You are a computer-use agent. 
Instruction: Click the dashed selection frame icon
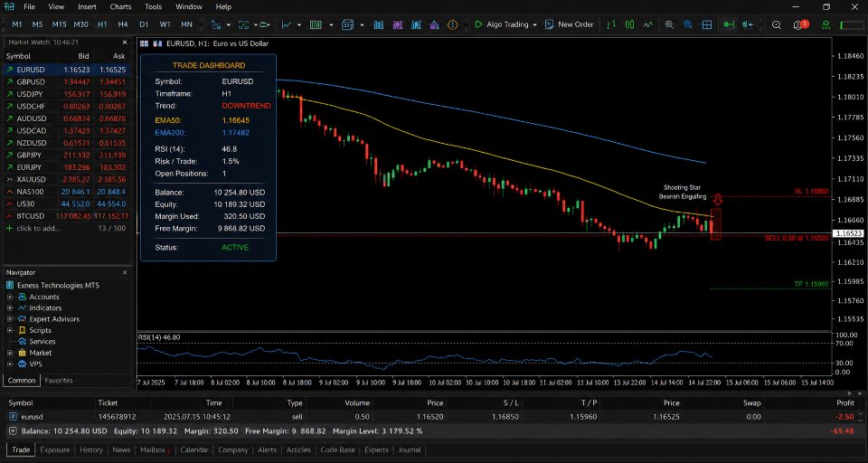pos(243,25)
